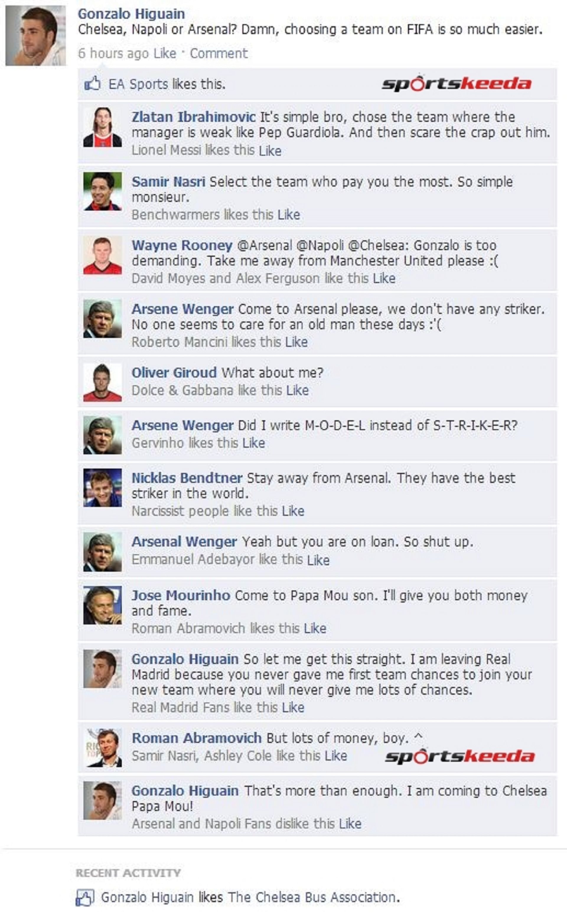Click Zlatan Ibrahimovic's avatar thumbnail
The height and width of the screenshot is (924, 567).
tap(102, 127)
